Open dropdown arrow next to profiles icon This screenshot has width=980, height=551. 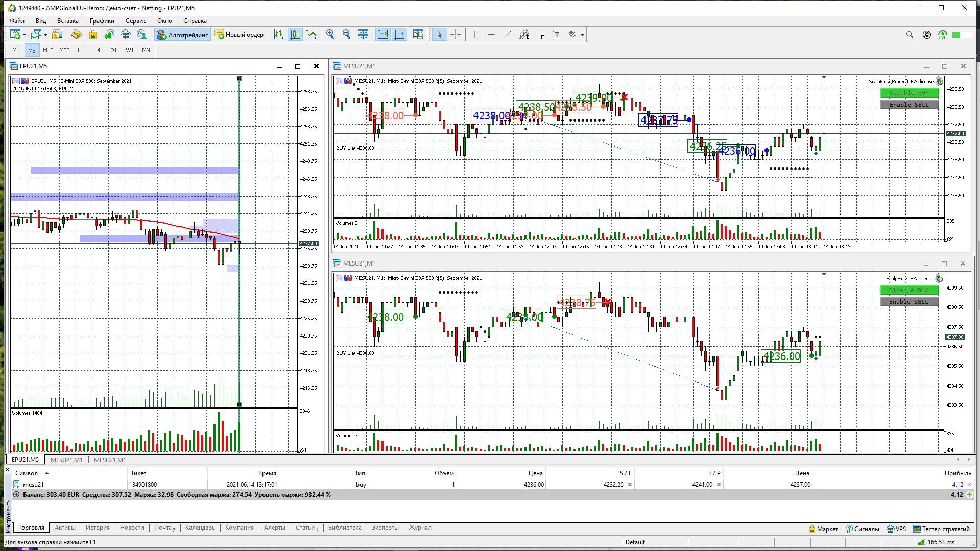(x=45, y=35)
